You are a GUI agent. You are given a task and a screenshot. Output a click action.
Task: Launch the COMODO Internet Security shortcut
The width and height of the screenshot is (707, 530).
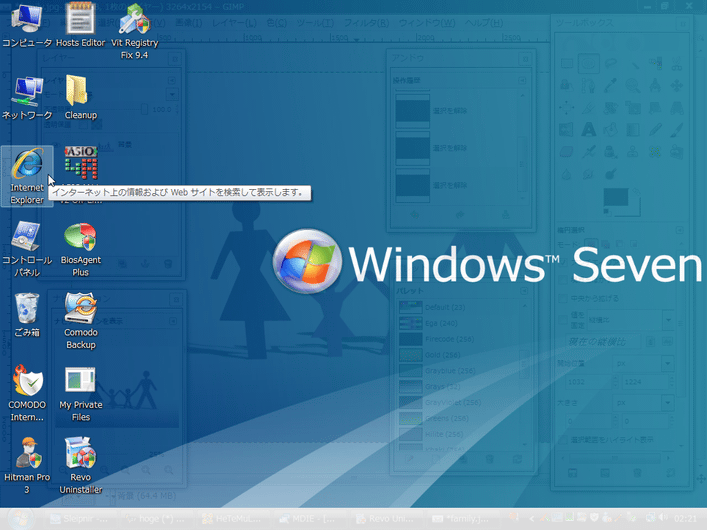tap(27, 393)
